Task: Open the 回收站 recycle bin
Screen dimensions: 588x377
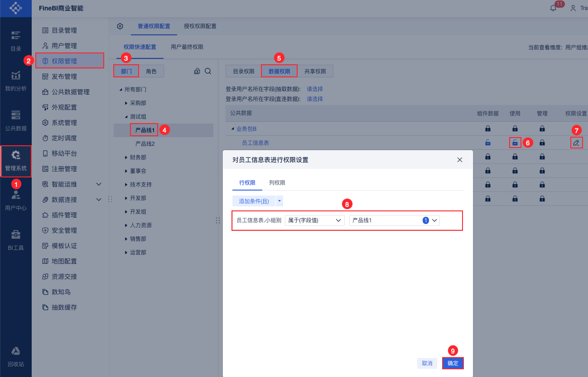Action: click(16, 357)
